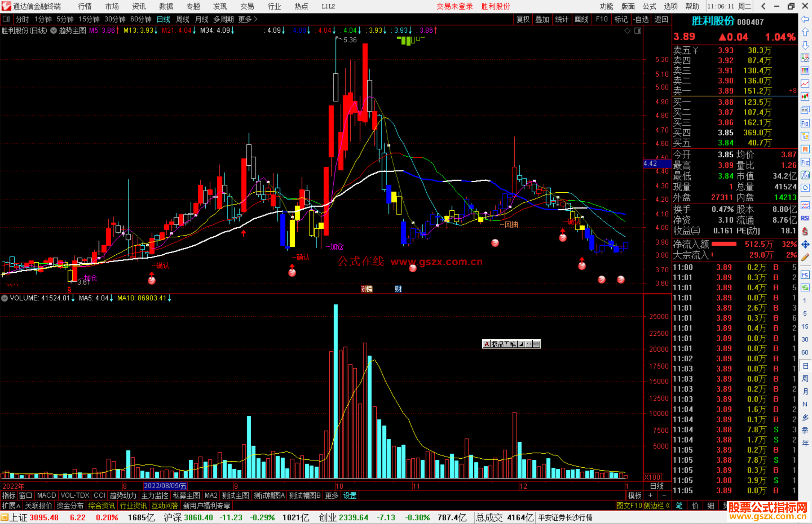Click the f(x) formula icon
The width and height of the screenshot is (812, 524).
pyautogui.click(x=805, y=175)
